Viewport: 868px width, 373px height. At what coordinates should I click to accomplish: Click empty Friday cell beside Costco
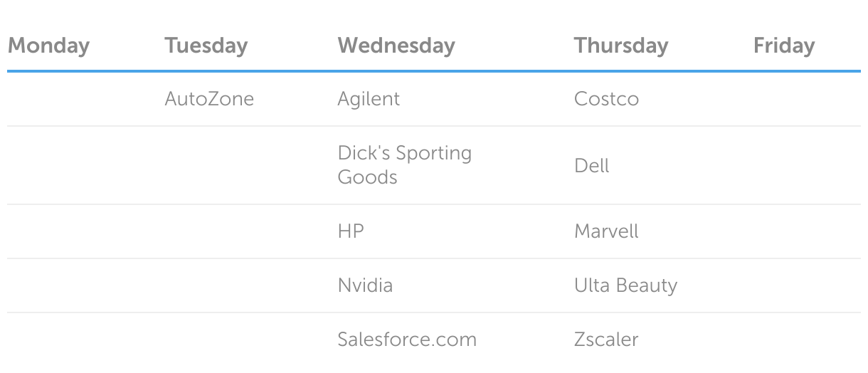click(x=804, y=100)
